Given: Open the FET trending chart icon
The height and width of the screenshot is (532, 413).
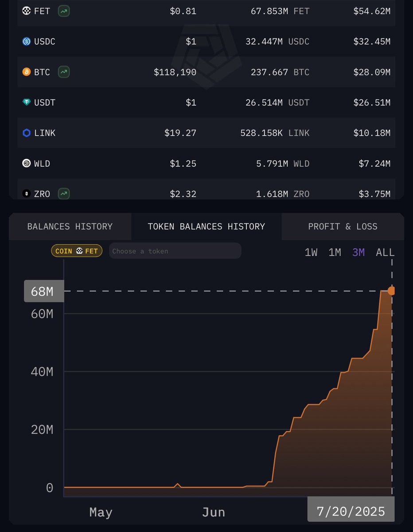Looking at the screenshot, I should pyautogui.click(x=64, y=11).
